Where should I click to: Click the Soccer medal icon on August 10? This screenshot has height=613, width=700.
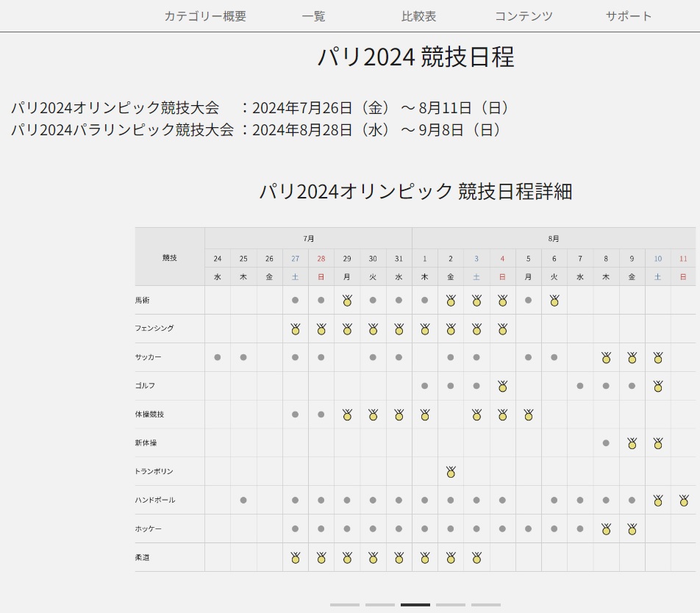tap(658, 357)
